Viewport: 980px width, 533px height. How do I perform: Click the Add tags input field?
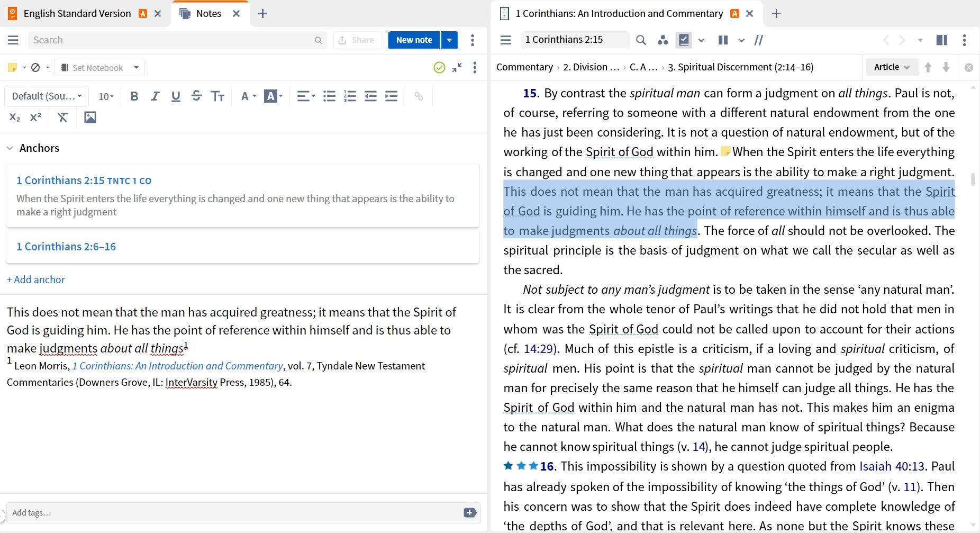click(233, 512)
